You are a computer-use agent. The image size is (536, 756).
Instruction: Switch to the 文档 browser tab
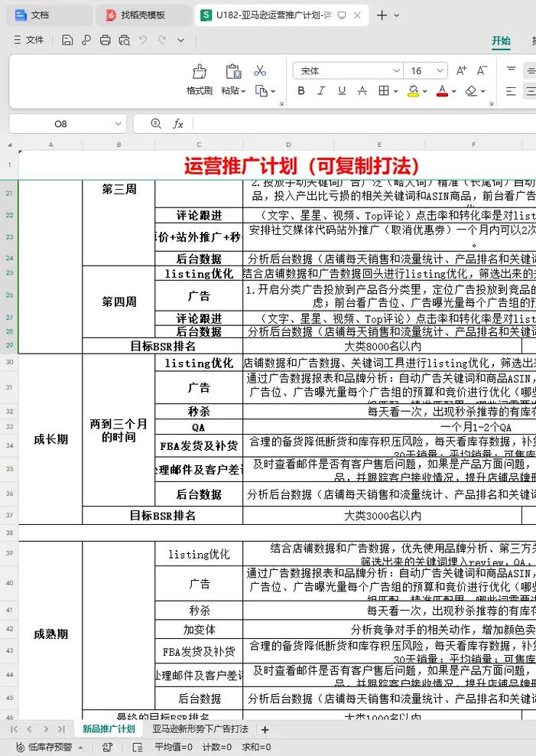pyautogui.click(x=49, y=15)
